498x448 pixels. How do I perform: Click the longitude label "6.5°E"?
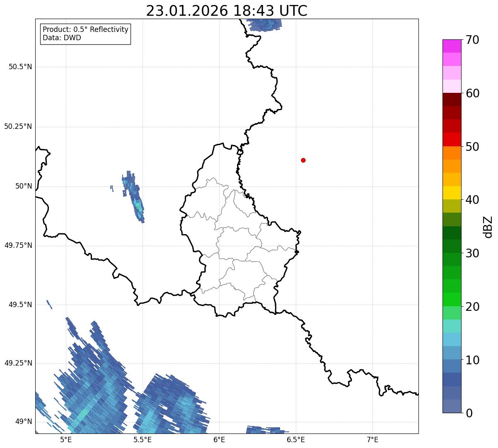coord(296,439)
